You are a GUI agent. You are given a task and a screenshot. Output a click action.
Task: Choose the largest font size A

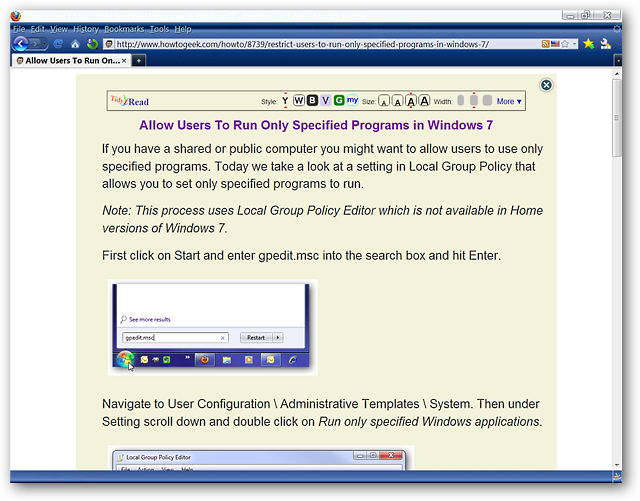(x=424, y=101)
